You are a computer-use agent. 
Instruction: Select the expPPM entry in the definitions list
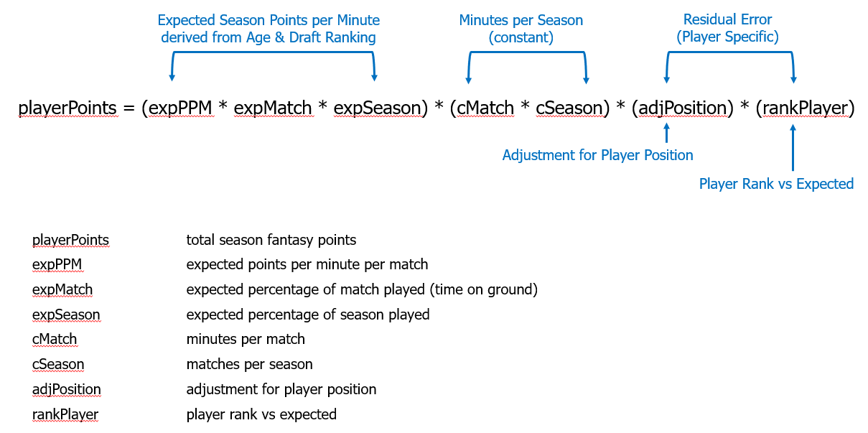click(57, 265)
